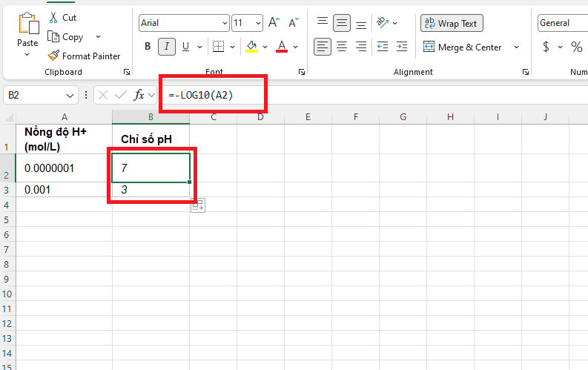Select header cell Nồng độ H+ (mol/L)
588x370 pixels.
[64, 139]
